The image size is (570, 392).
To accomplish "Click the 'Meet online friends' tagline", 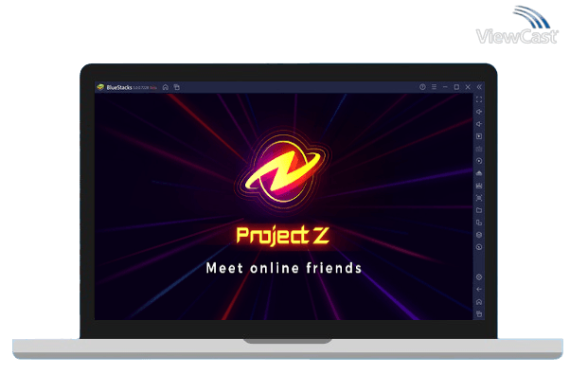I will (x=284, y=268).
